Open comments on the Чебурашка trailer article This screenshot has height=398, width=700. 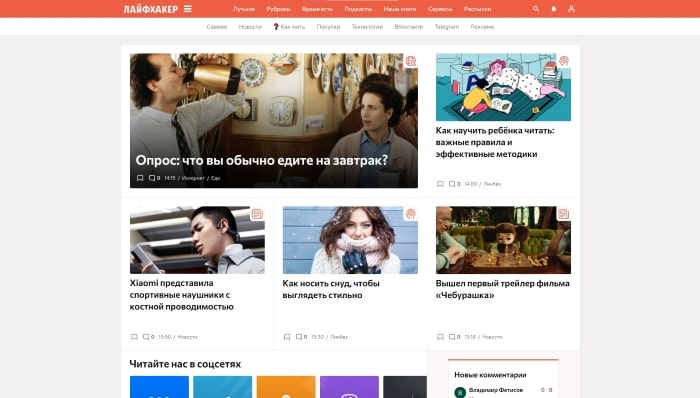454,337
